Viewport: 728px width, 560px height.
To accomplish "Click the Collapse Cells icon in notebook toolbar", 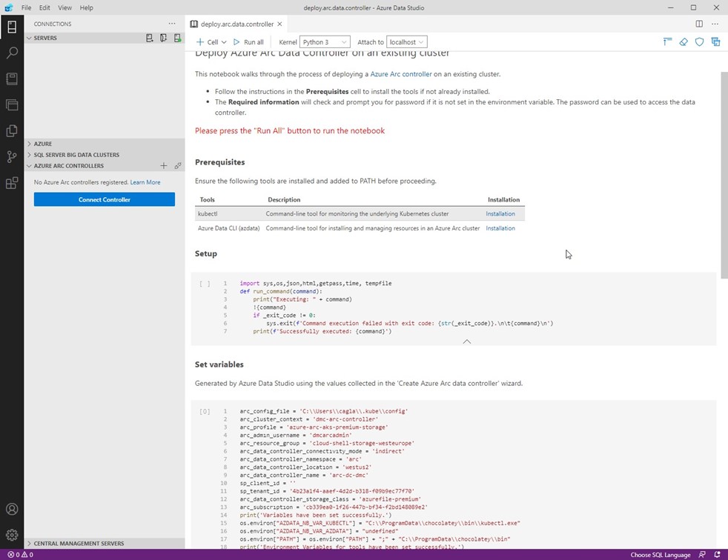I will (667, 41).
